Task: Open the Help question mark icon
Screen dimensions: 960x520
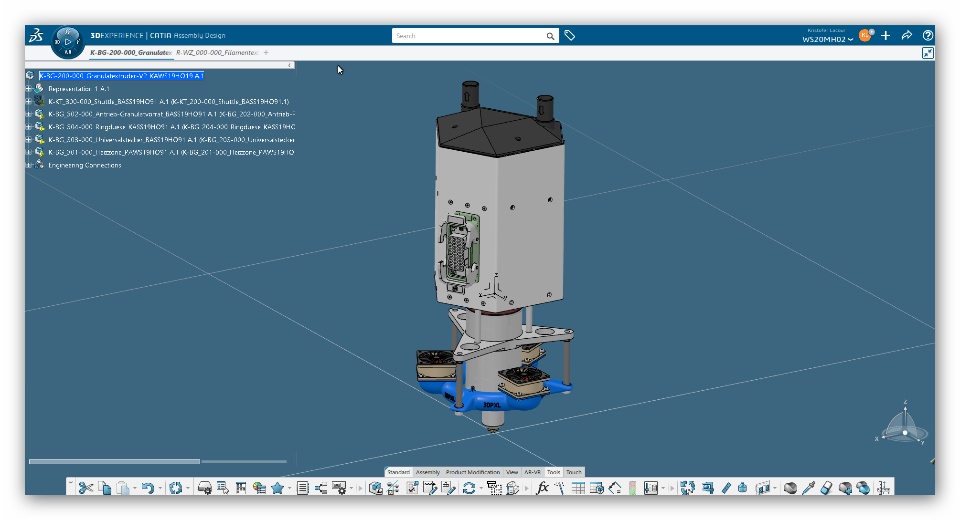Action: coord(928,35)
